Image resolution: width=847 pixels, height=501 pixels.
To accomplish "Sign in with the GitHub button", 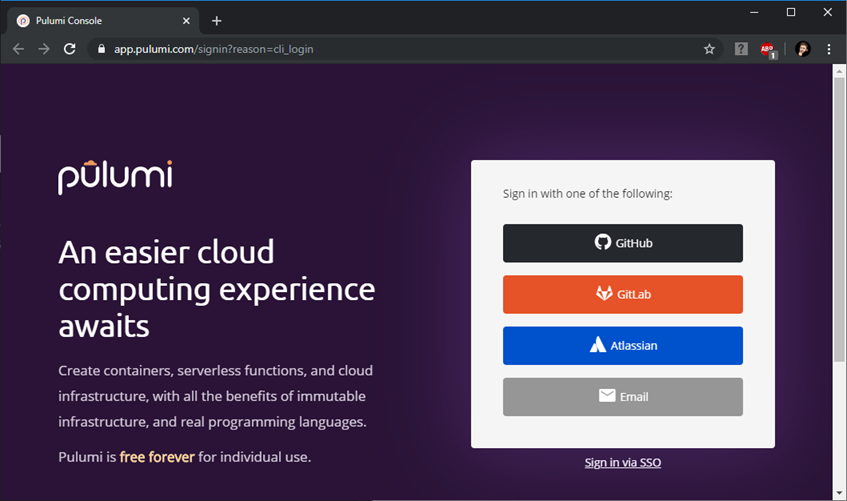I will pyautogui.click(x=622, y=243).
